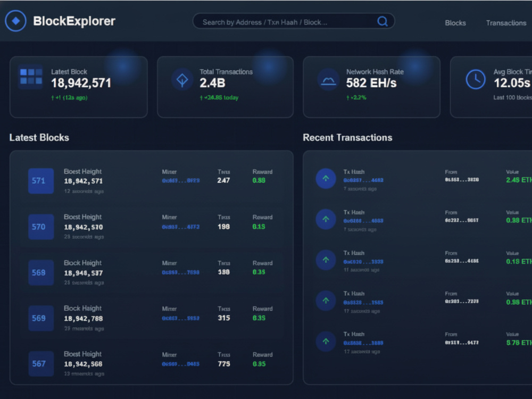Open block badge 571
Screen dimensions: 532x399
pos(41,181)
